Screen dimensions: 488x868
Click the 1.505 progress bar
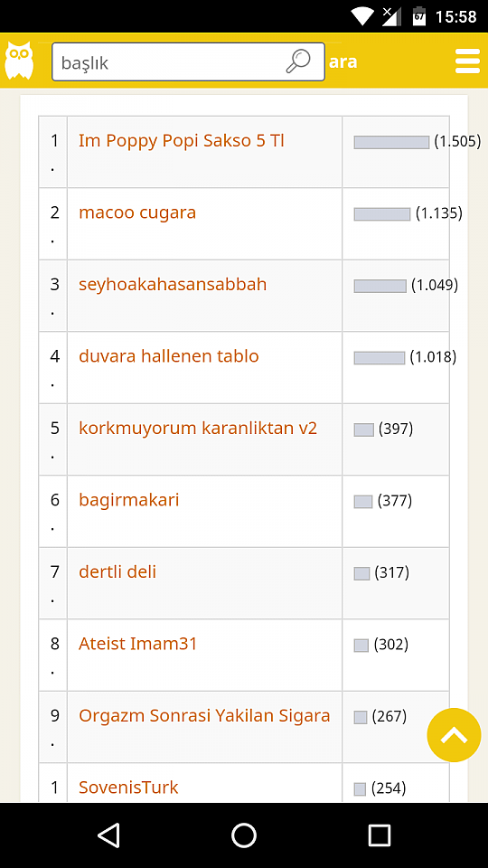pos(391,142)
